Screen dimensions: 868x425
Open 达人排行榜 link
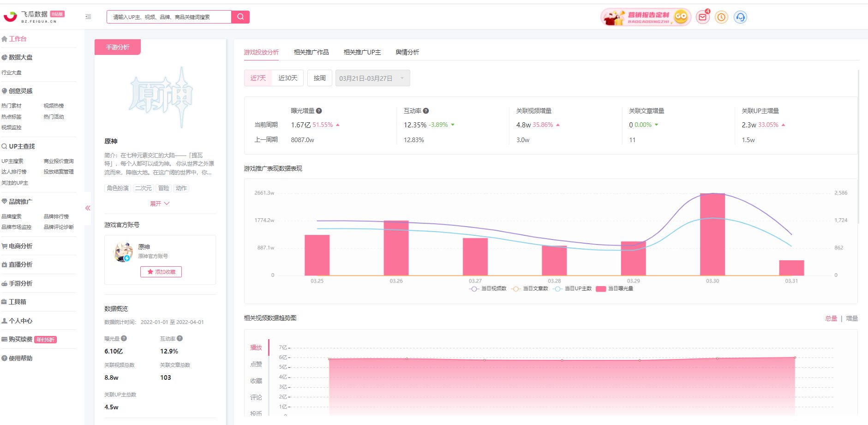13,172
